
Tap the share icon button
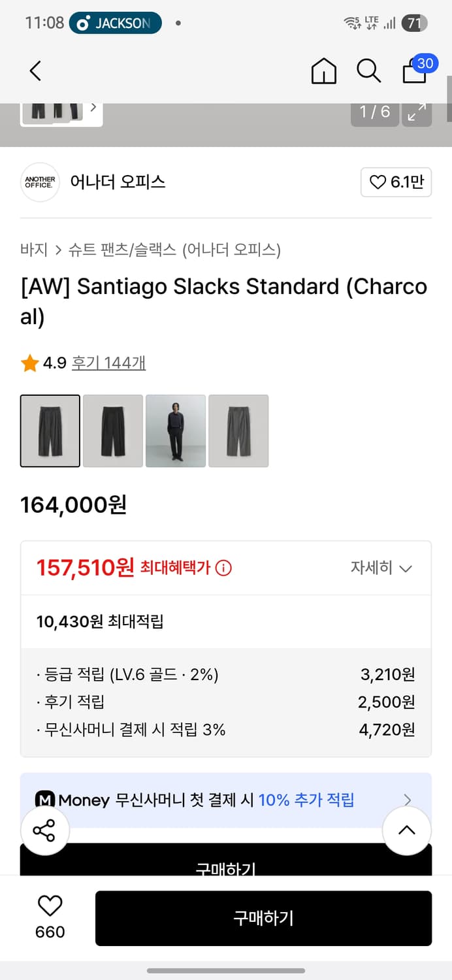(x=44, y=831)
